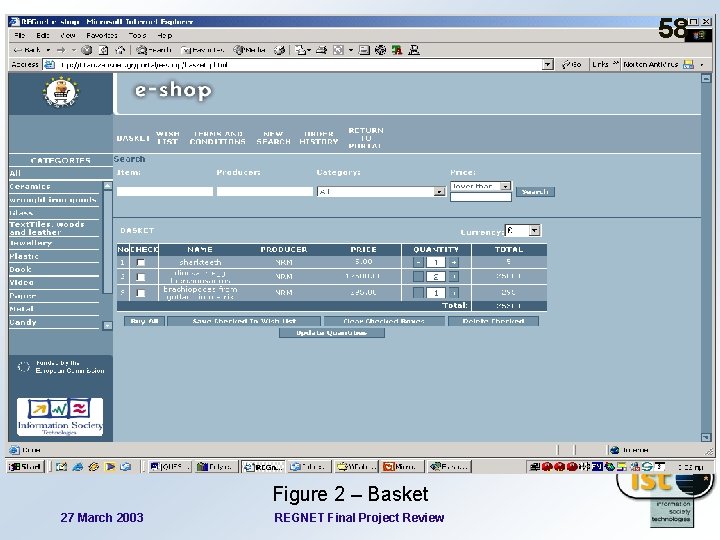720x540 pixels.
Task: Open the View menu
Action: (68, 35)
